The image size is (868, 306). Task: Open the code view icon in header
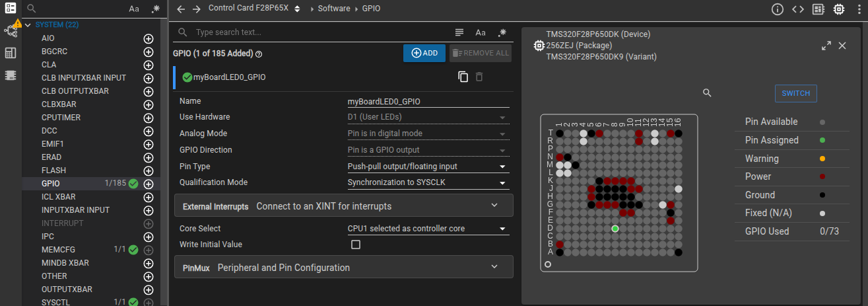[798, 9]
